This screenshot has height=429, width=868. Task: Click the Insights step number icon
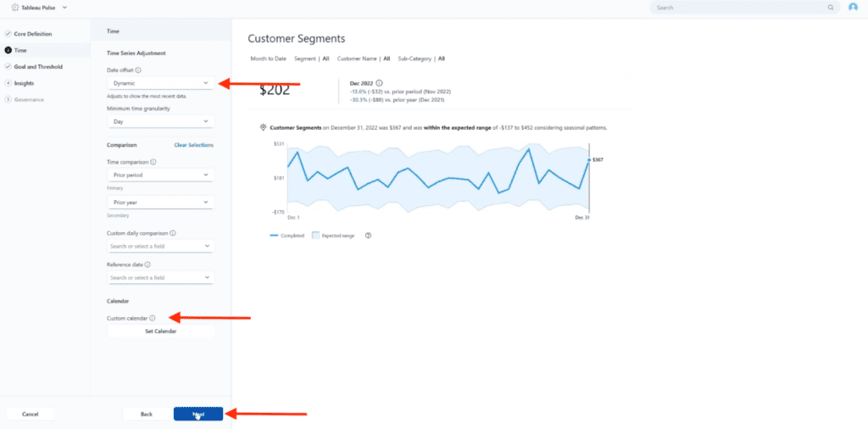coord(8,83)
